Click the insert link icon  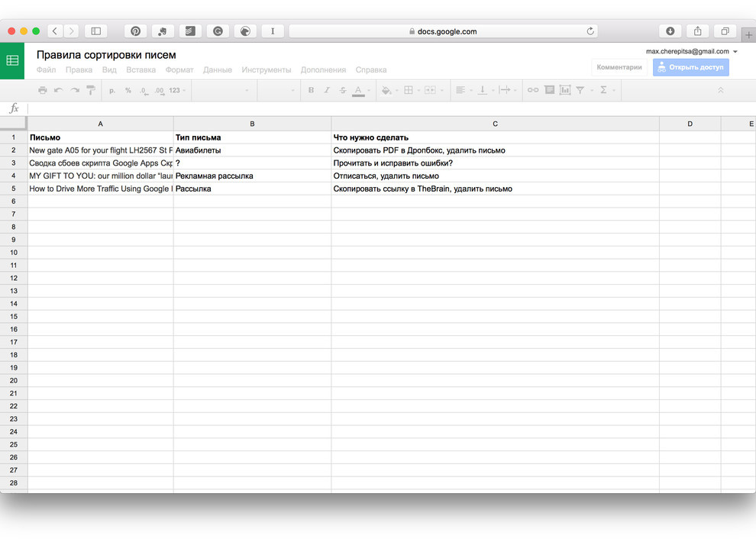coord(533,90)
